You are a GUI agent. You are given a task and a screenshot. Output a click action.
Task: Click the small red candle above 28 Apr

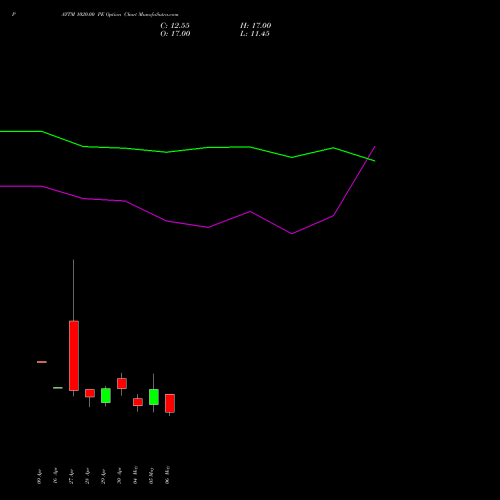(90, 393)
